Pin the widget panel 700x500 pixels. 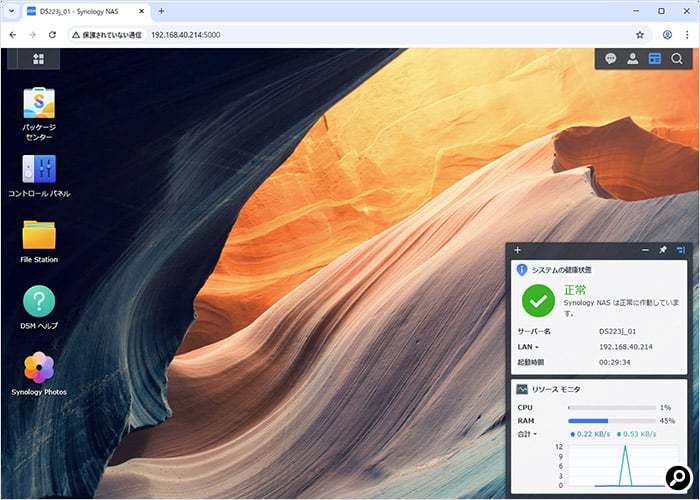tap(663, 250)
